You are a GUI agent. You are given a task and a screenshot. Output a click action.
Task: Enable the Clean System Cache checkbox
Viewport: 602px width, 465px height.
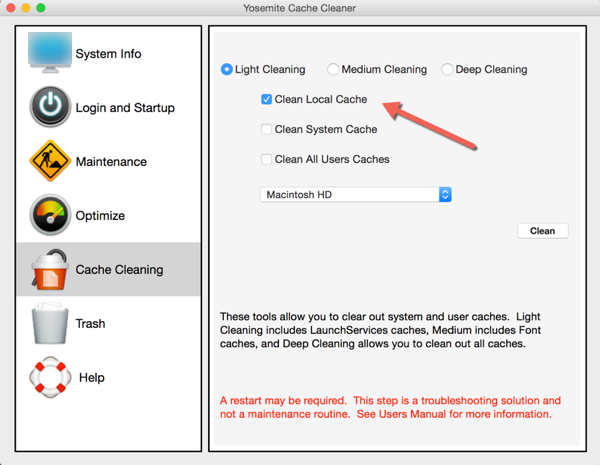pyautogui.click(x=266, y=129)
